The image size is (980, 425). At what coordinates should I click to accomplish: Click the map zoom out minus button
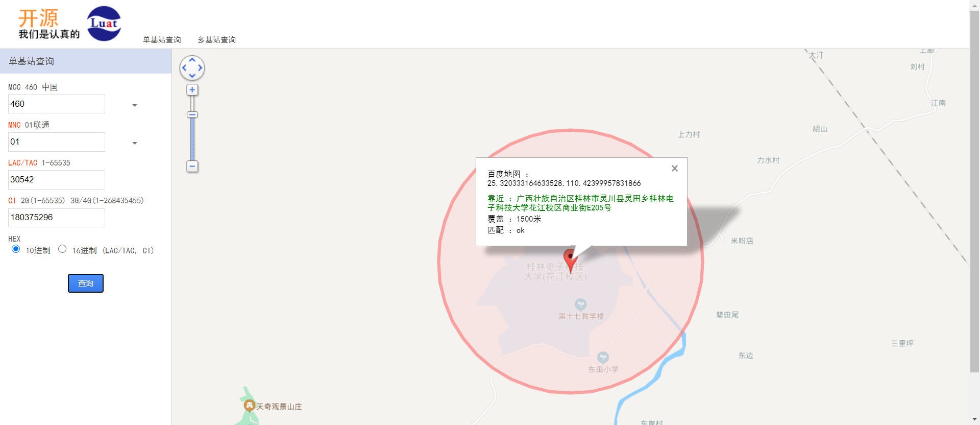[192, 167]
